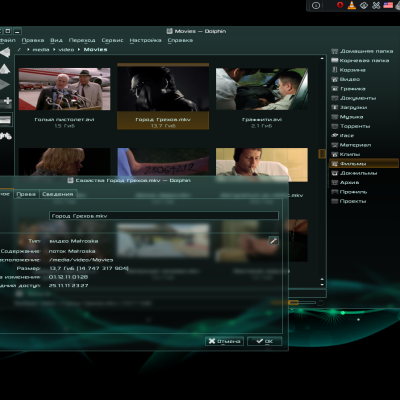Open Корзина in the places panel
This screenshot has height=400, width=400.
pyautogui.click(x=349, y=70)
